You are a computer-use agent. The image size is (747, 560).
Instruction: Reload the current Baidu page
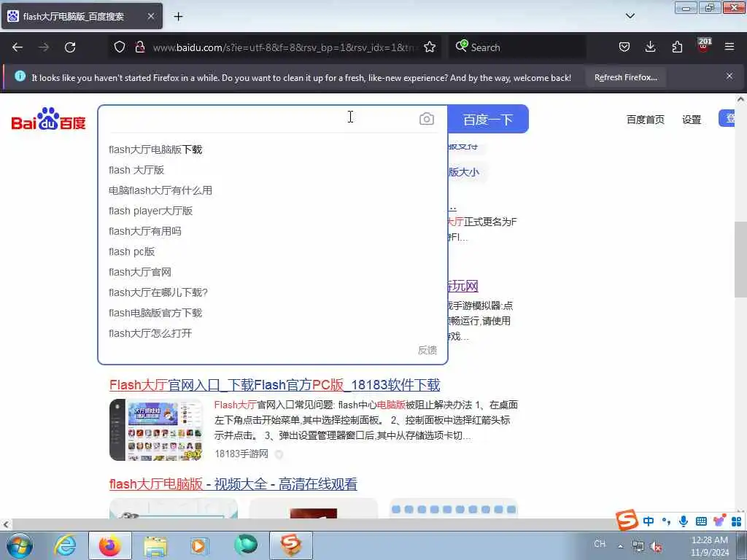pos(70,47)
